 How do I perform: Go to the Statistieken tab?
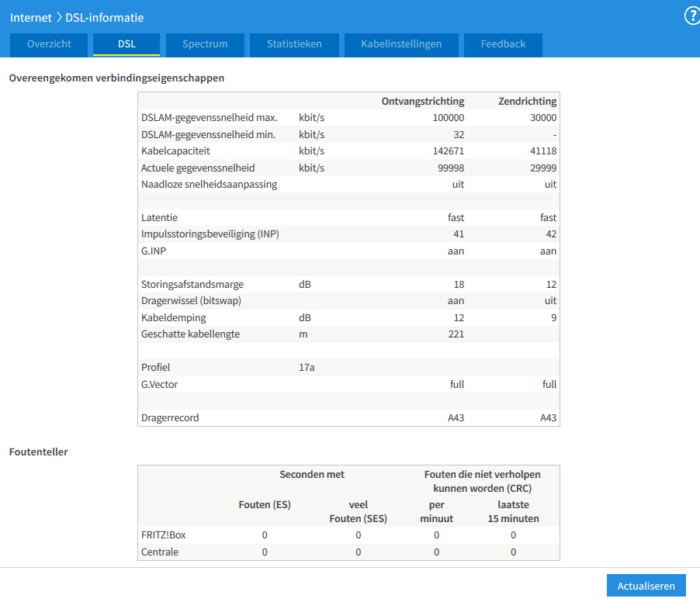[294, 44]
